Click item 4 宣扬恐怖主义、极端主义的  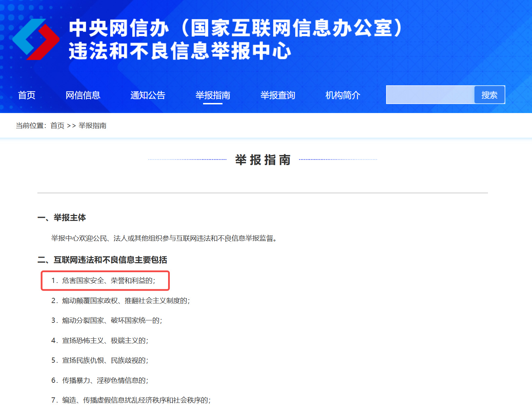click(x=100, y=340)
